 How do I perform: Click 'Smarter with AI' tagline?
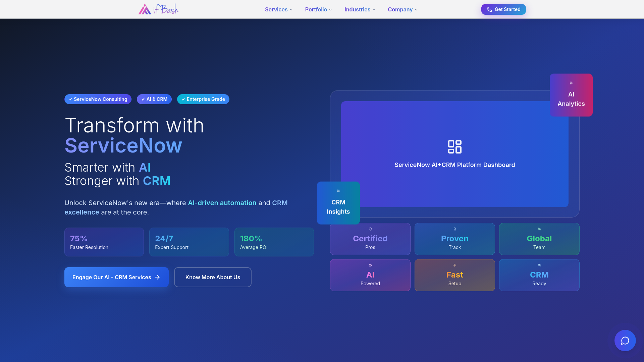coord(107,167)
